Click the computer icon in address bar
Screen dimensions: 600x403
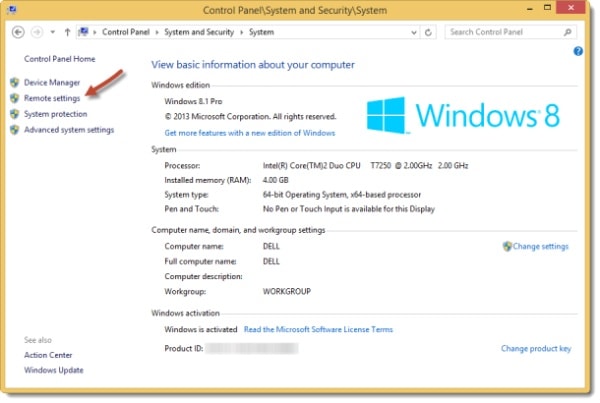[83, 32]
